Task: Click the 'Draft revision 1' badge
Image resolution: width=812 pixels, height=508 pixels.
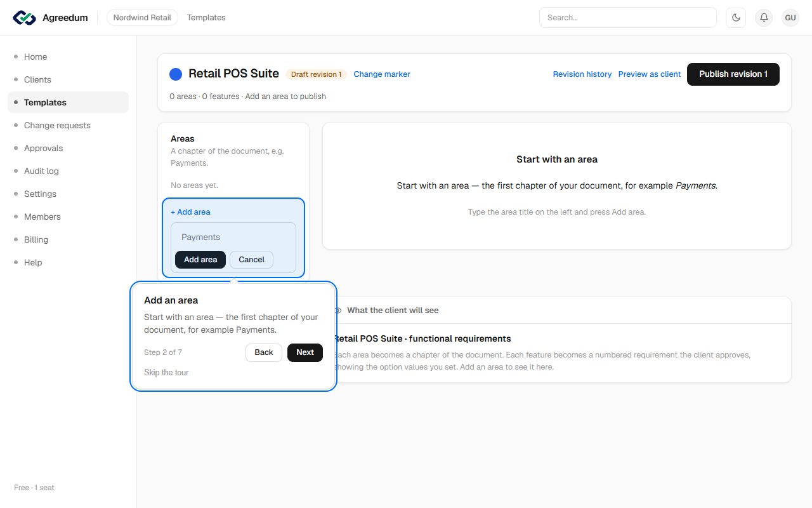Action: tap(316, 74)
